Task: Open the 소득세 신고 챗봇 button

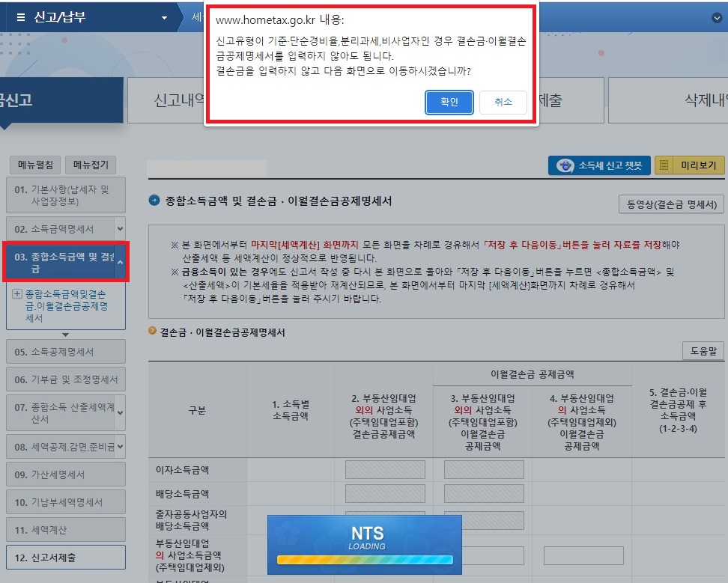Action: (599, 165)
